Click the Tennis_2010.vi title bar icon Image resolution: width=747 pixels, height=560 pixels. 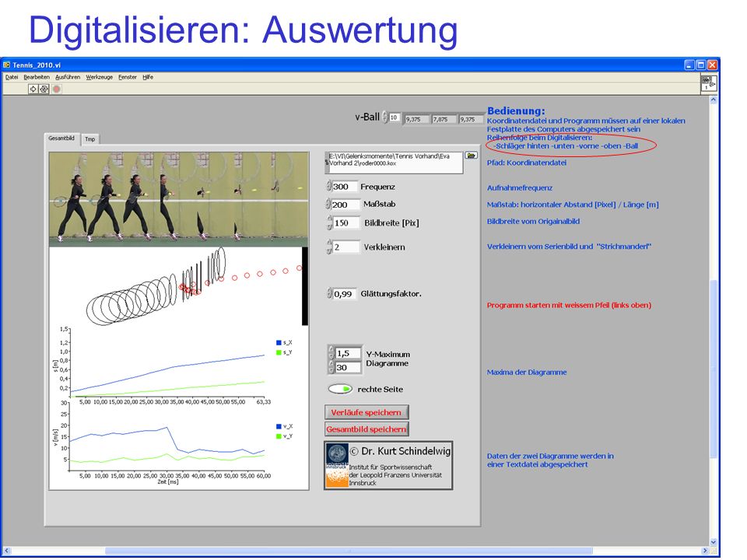point(7,65)
